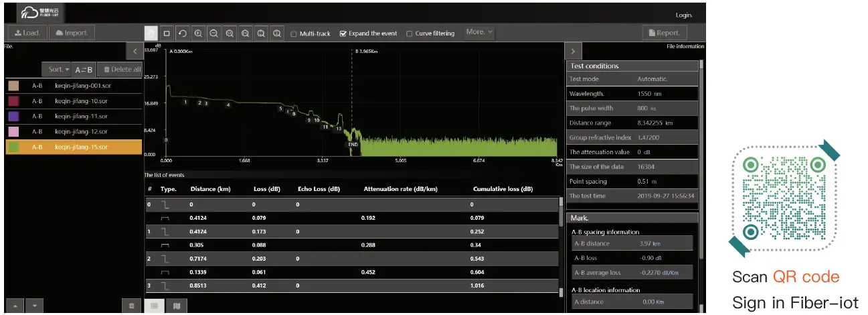
Task: Click the zoom in magnifier icon
Action: (x=198, y=33)
